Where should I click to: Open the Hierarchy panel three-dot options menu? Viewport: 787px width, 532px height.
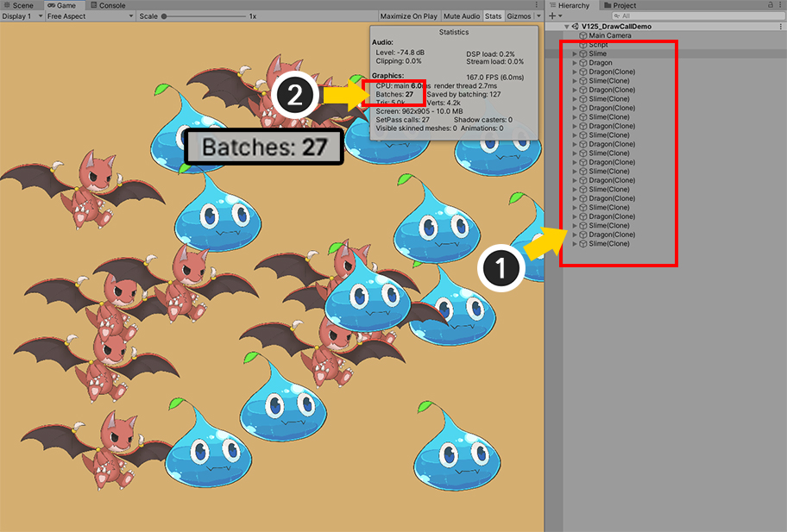pyautogui.click(x=782, y=5)
